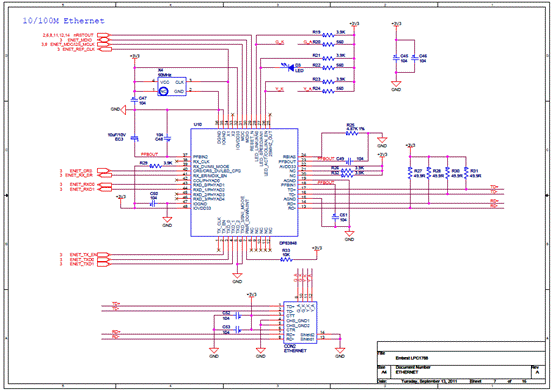Select the ENET_CRS input port
The width and height of the screenshot is (553, 392).
click(103, 171)
